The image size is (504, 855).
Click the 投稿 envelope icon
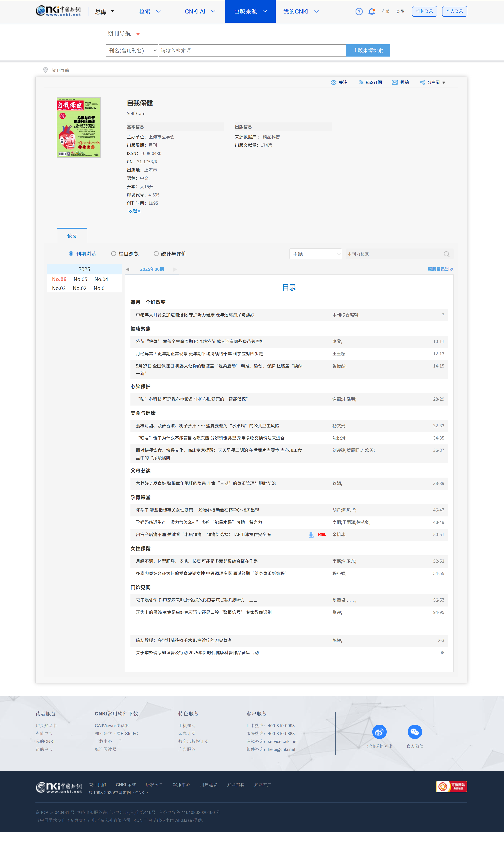coord(394,83)
